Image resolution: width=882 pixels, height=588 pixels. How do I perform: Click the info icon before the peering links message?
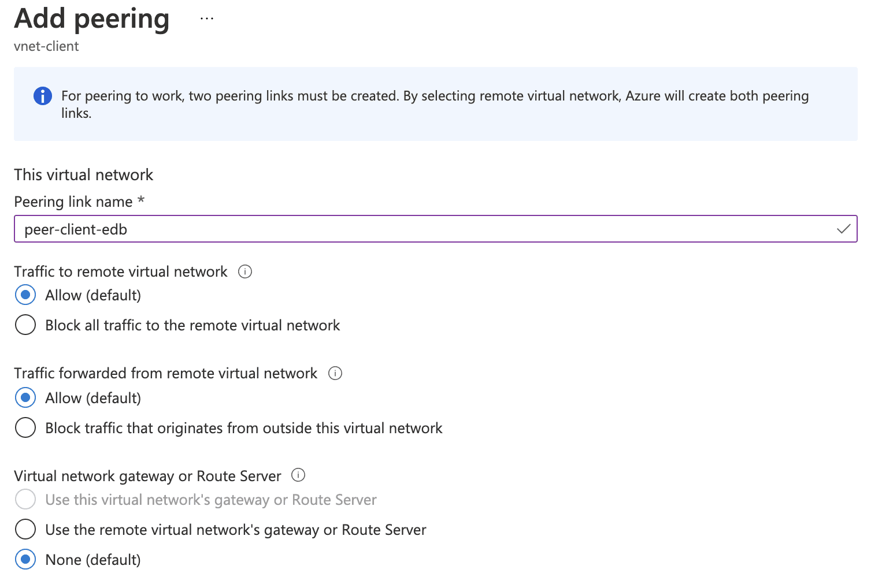(x=42, y=96)
